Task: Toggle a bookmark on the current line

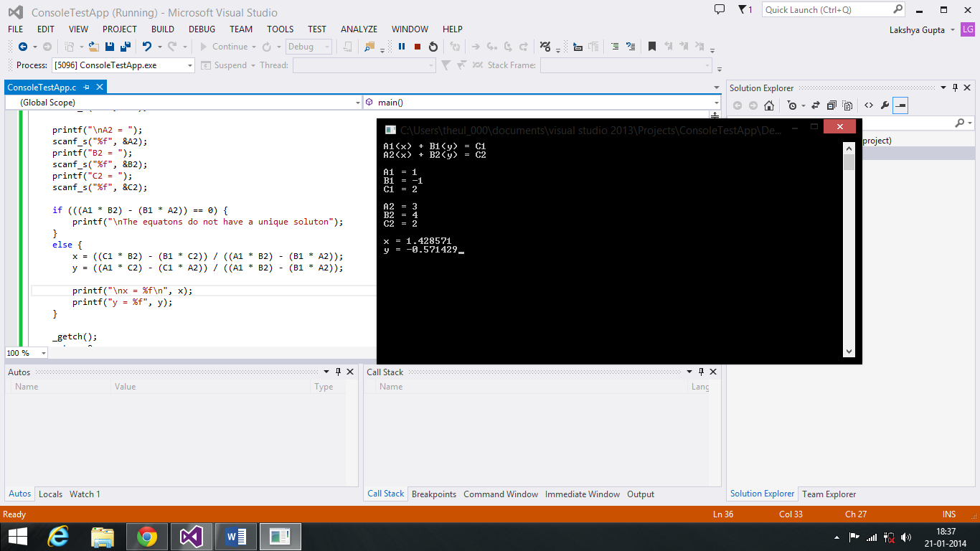Action: tap(651, 46)
